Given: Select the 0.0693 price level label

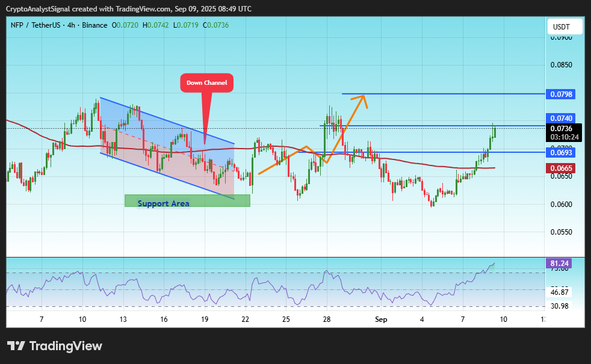Looking at the screenshot, I should click(x=560, y=152).
